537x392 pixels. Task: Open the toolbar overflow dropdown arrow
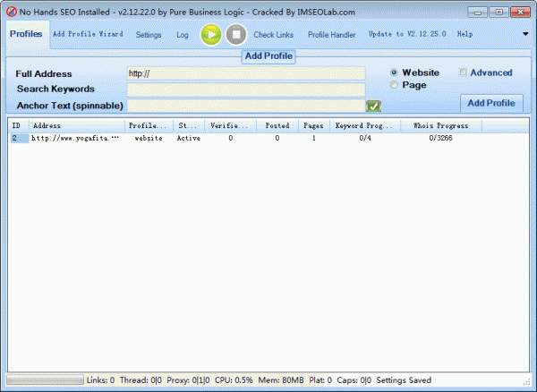click(x=525, y=34)
